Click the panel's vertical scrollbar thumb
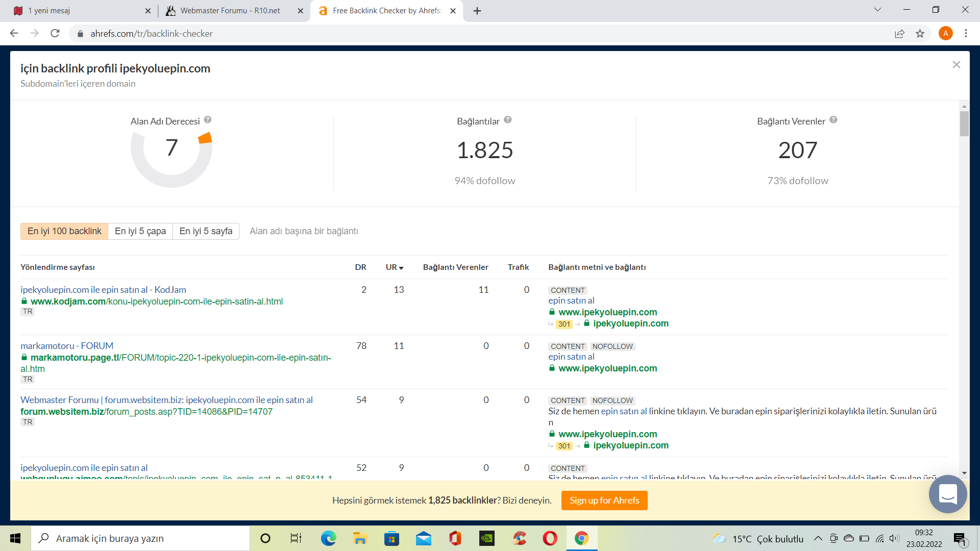 964,123
